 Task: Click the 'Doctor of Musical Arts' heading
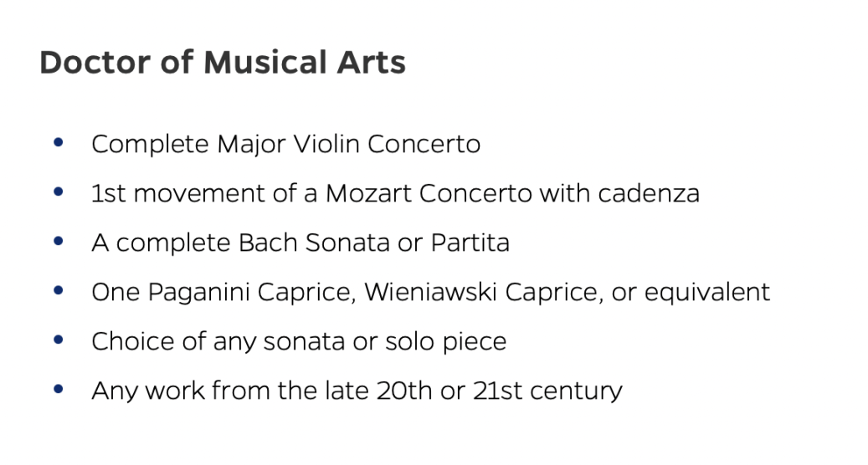pyautogui.click(x=223, y=64)
